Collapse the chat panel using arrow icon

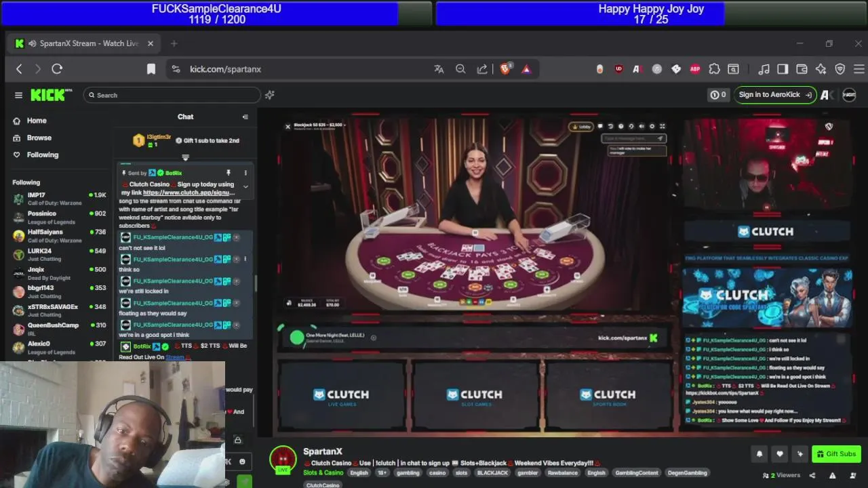click(x=245, y=117)
